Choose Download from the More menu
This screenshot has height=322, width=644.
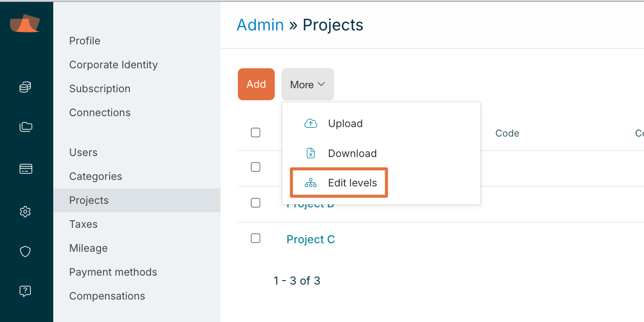[x=352, y=154]
